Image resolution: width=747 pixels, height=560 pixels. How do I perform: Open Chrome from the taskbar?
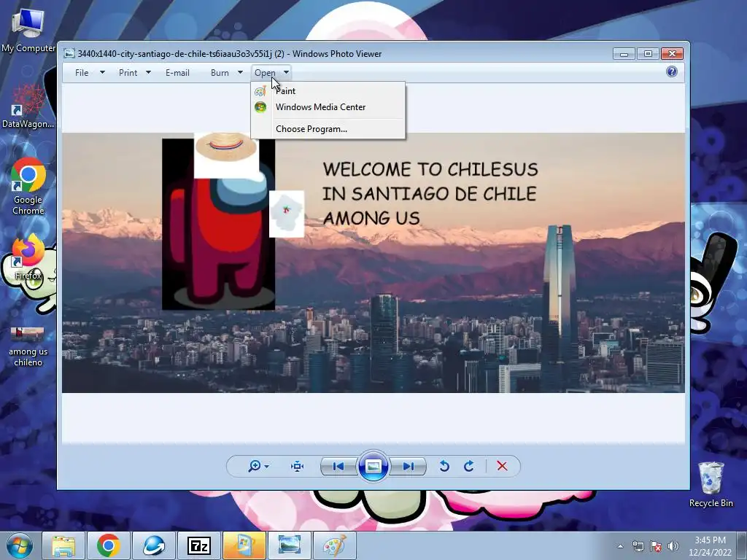[x=108, y=545]
